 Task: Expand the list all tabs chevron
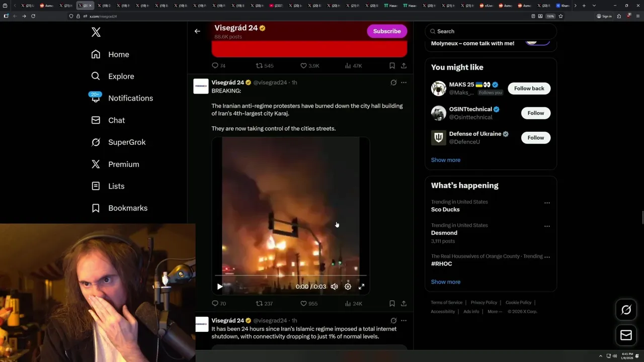(x=594, y=6)
